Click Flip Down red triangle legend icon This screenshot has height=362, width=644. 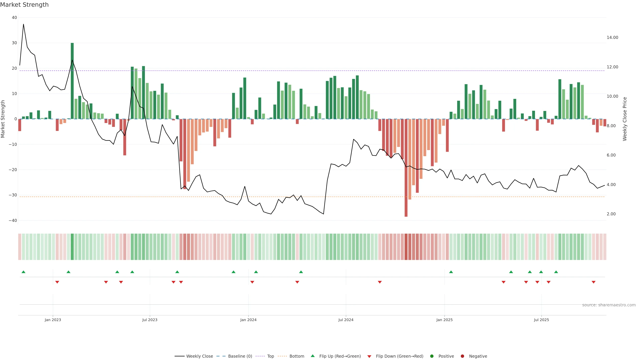pyautogui.click(x=369, y=356)
